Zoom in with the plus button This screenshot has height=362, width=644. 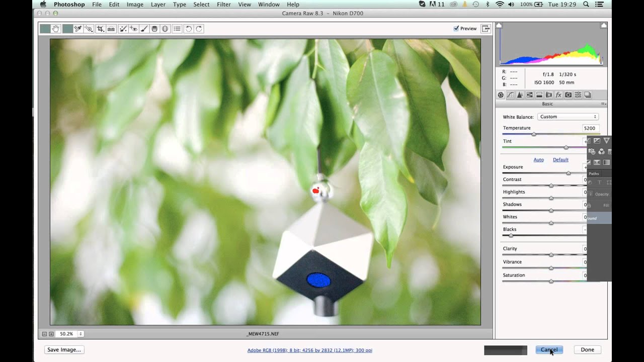[51, 334]
